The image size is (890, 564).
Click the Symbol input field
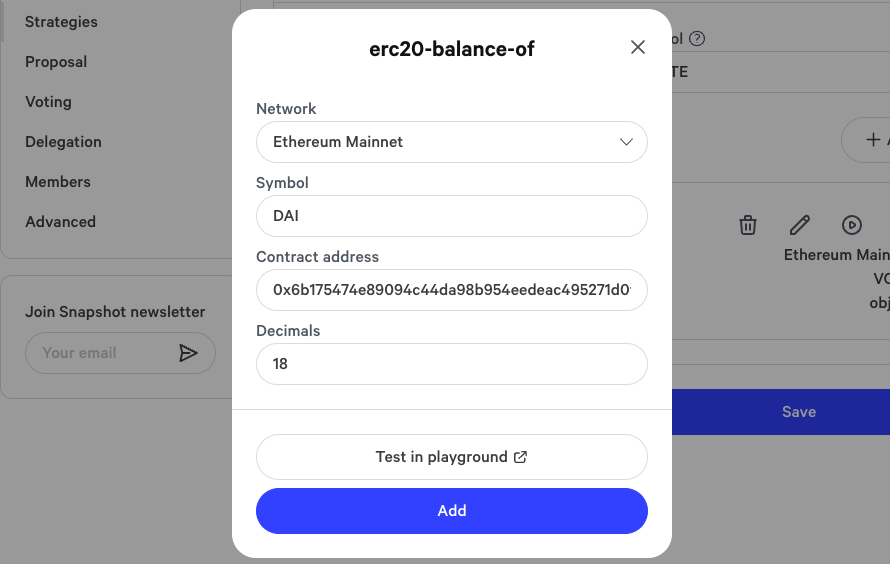click(x=452, y=216)
